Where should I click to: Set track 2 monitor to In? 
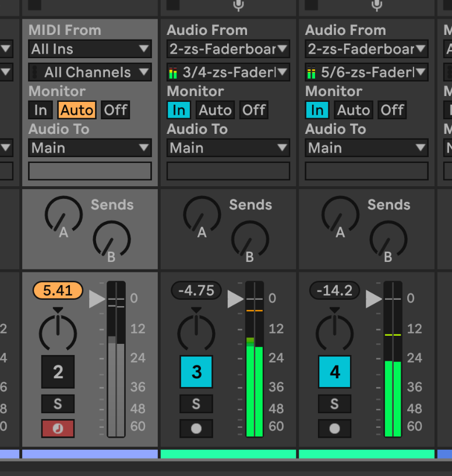[x=40, y=110]
